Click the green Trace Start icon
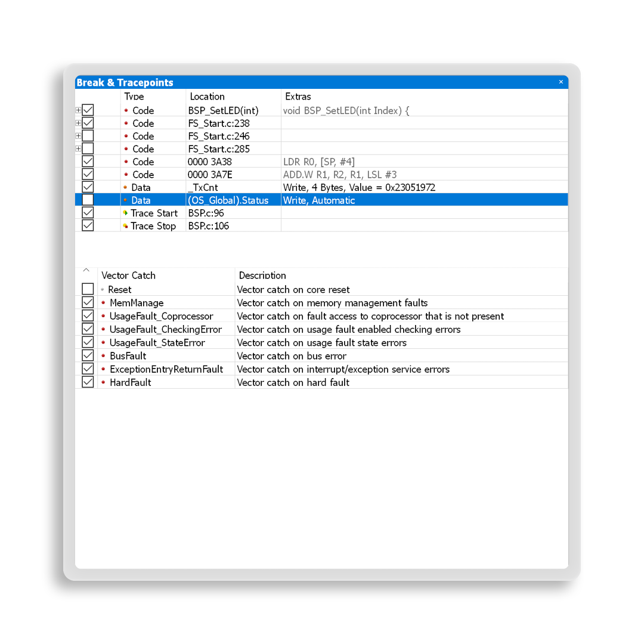 click(125, 213)
